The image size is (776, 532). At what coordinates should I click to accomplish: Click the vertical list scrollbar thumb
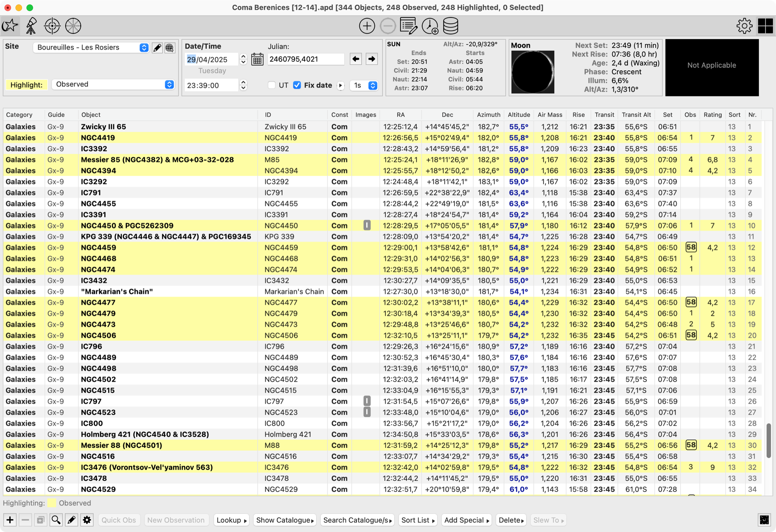(x=768, y=440)
